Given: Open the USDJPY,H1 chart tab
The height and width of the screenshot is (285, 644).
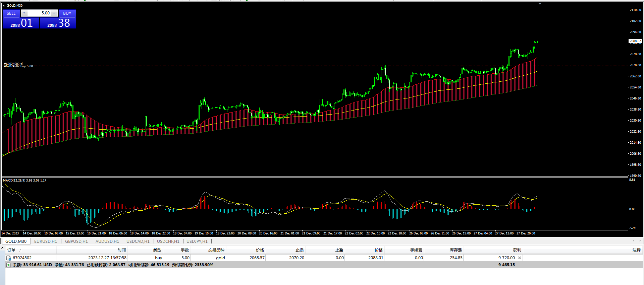Looking at the screenshot, I should [197, 241].
